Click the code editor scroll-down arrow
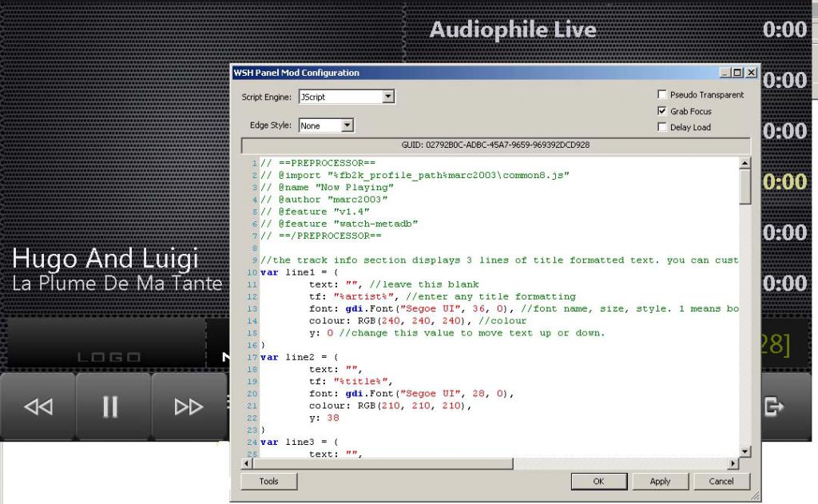This screenshot has width=818, height=504. [x=745, y=451]
